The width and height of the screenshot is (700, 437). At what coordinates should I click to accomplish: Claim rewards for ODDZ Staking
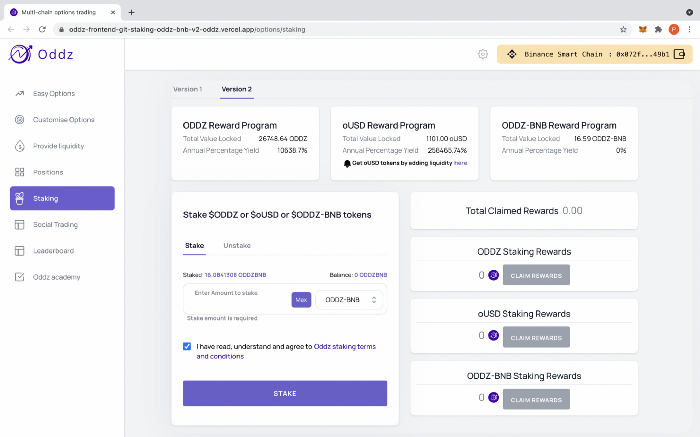click(x=536, y=275)
